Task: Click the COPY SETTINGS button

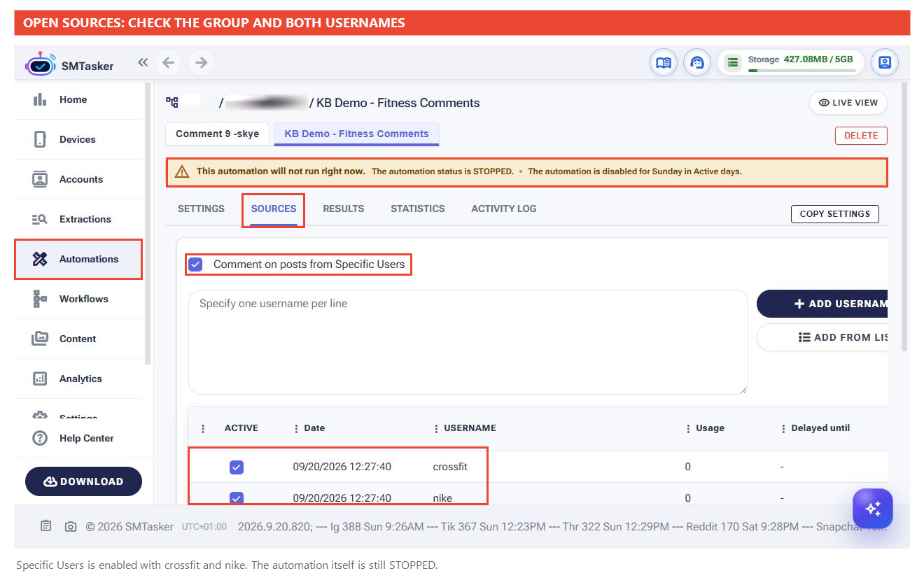Action: pyautogui.click(x=834, y=213)
